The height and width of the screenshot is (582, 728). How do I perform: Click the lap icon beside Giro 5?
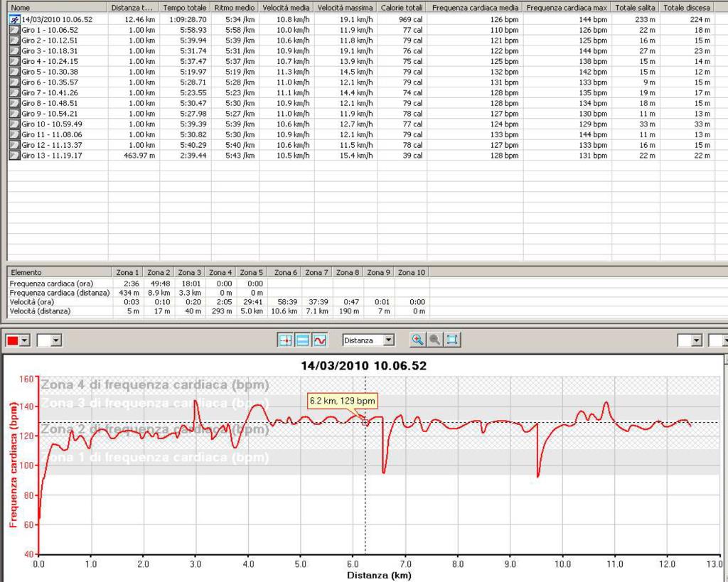tap(14, 72)
